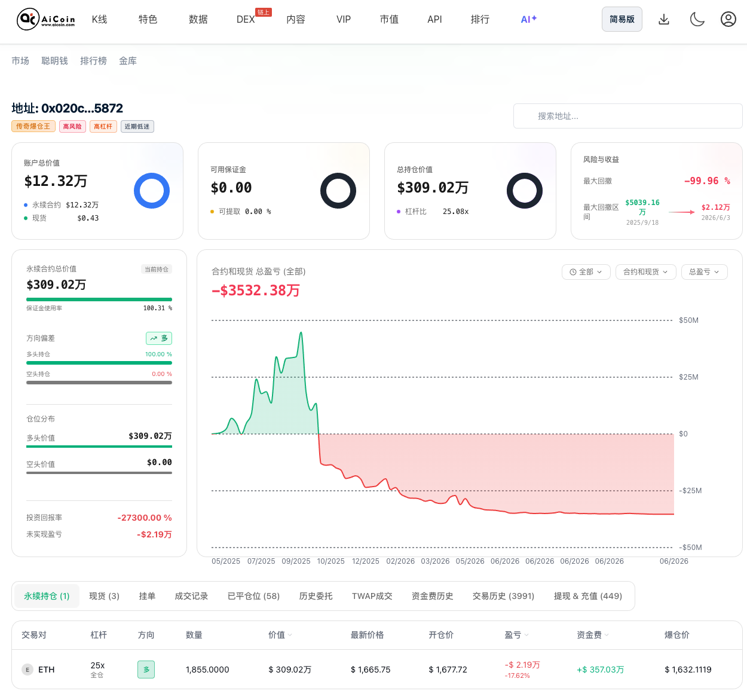
Task: Click the 保证金使用率 progress bar
Action: click(99, 299)
